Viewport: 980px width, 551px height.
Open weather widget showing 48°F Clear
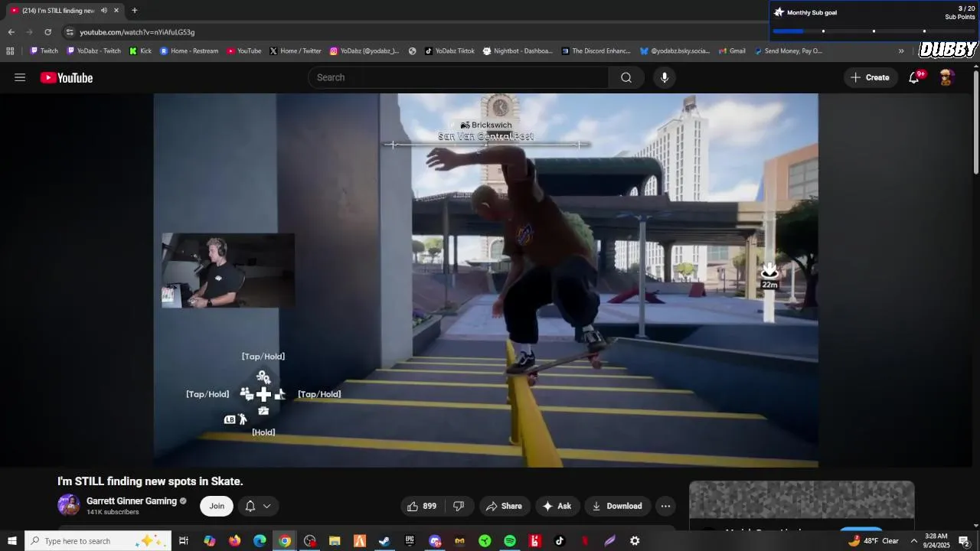[873, 541]
